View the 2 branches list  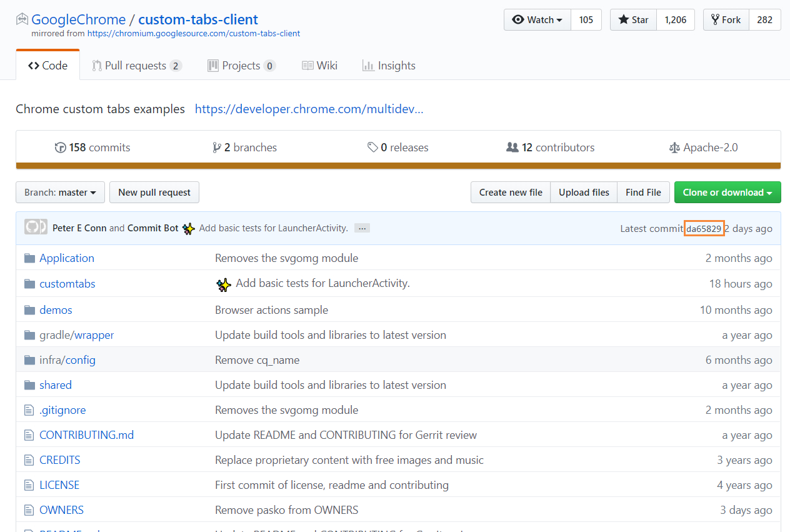[244, 148]
